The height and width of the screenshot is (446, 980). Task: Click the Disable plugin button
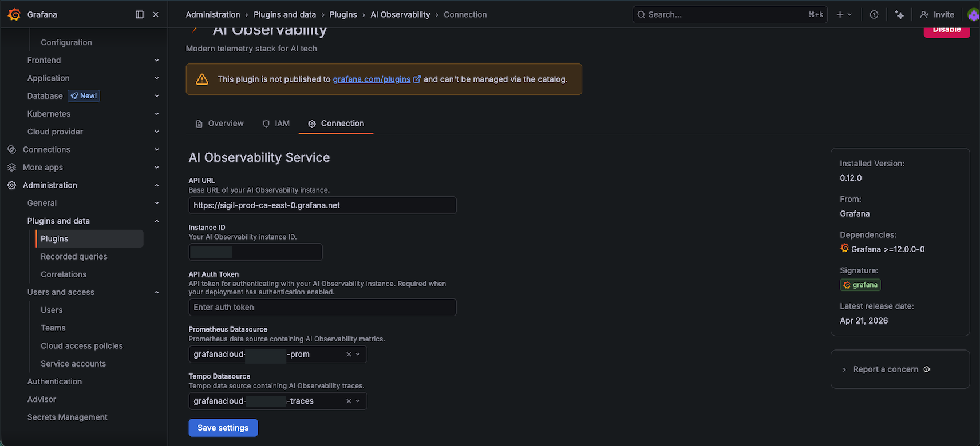[947, 30]
